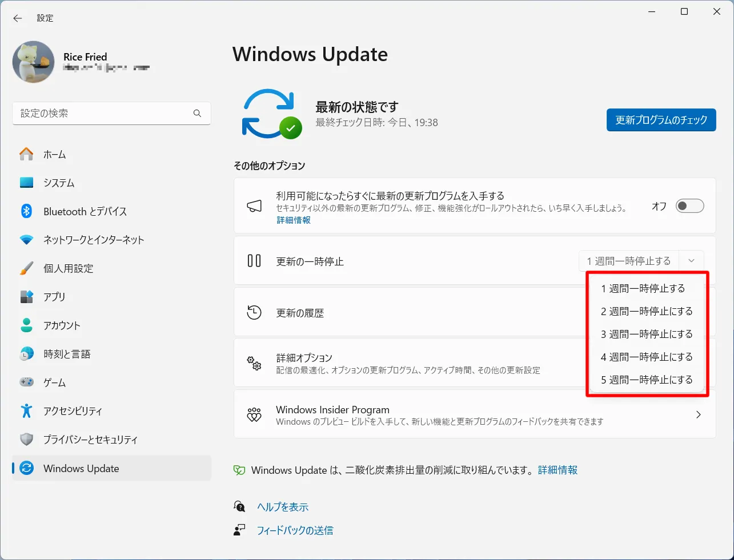Viewport: 734px width, 560px height.
Task: Collapse the pause duration dropdown chevron
Action: pos(691,261)
